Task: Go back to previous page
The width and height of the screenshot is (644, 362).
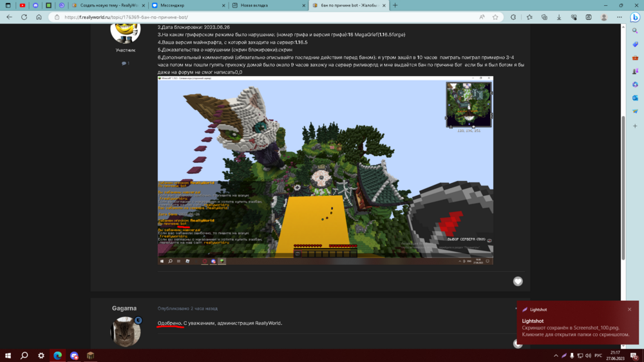Action: pos(10,17)
